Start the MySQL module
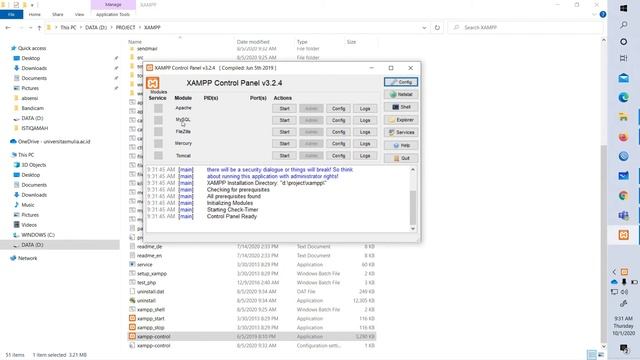Viewport: 640px width, 360px height. [x=284, y=120]
